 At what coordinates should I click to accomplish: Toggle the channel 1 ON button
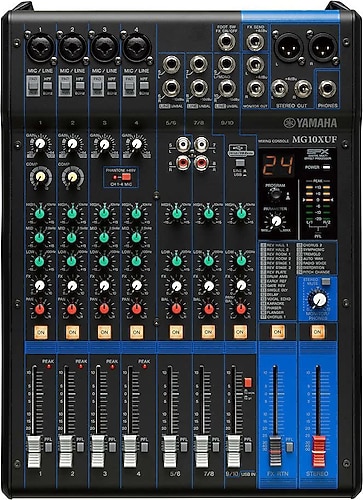pos(41,332)
